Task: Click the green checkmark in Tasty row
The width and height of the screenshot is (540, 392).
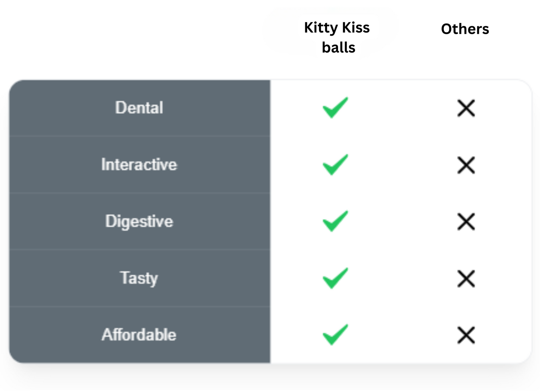Action: [335, 278]
